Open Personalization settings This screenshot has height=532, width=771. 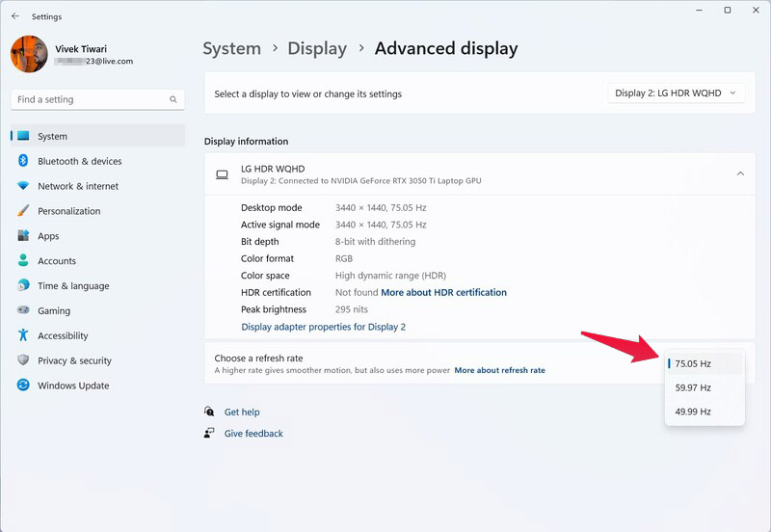[x=98, y=210]
